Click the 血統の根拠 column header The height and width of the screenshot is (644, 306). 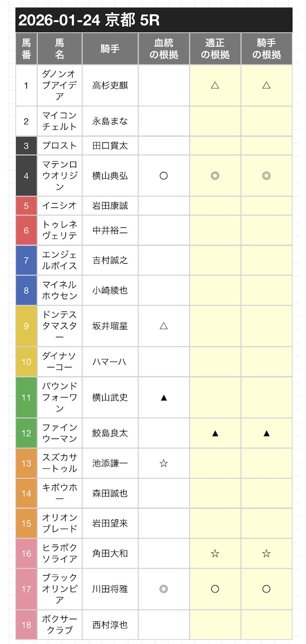(164, 49)
